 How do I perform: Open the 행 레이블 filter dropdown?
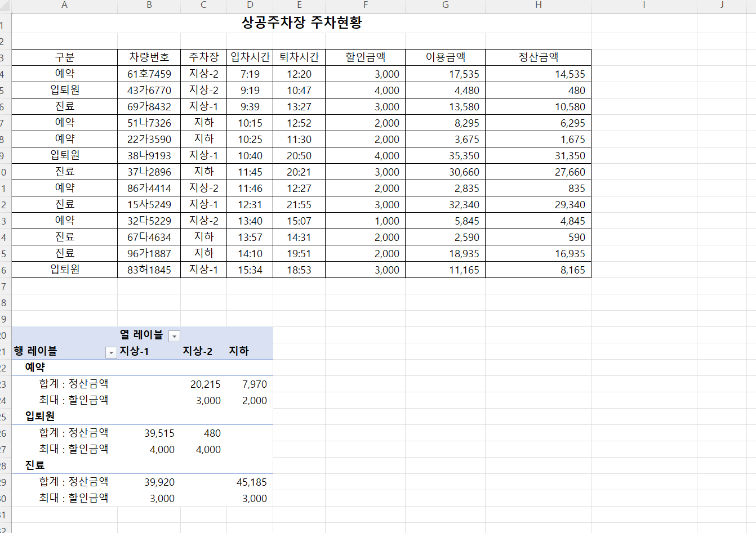coord(111,352)
